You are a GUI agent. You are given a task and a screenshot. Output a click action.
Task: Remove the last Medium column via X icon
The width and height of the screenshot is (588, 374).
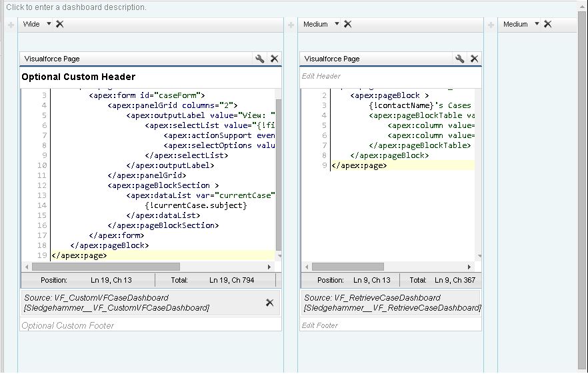coord(547,25)
